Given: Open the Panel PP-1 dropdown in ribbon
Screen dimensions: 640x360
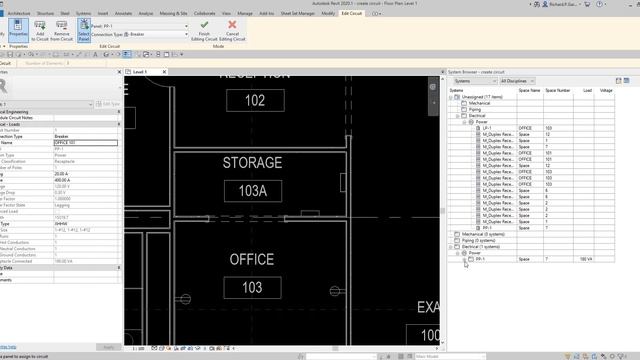Looking at the screenshot, I should click(x=186, y=26).
